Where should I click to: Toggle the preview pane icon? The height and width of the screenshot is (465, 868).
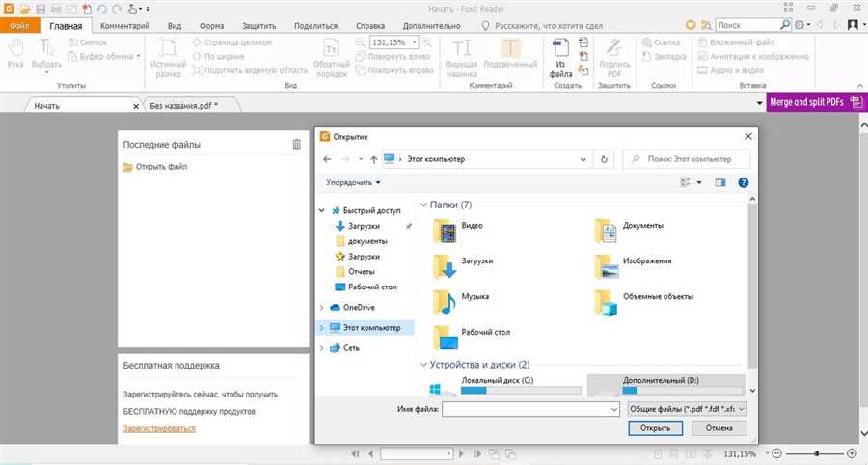pyautogui.click(x=720, y=182)
